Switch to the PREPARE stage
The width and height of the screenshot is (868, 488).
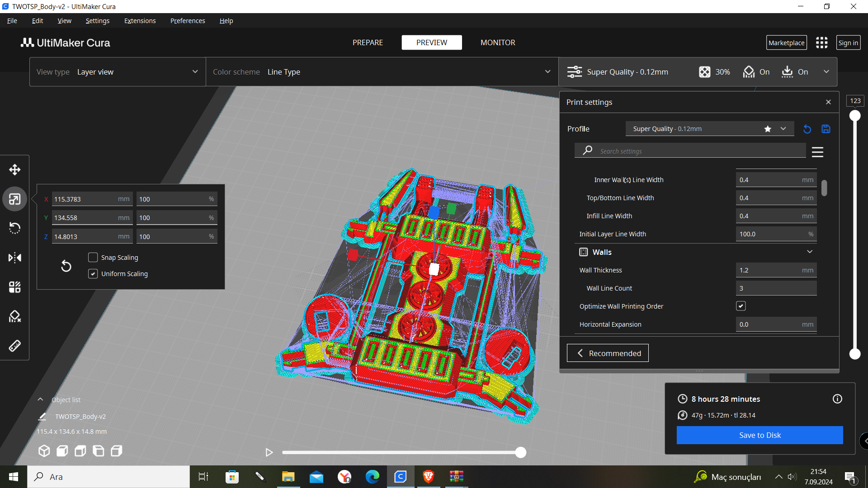pos(368,42)
